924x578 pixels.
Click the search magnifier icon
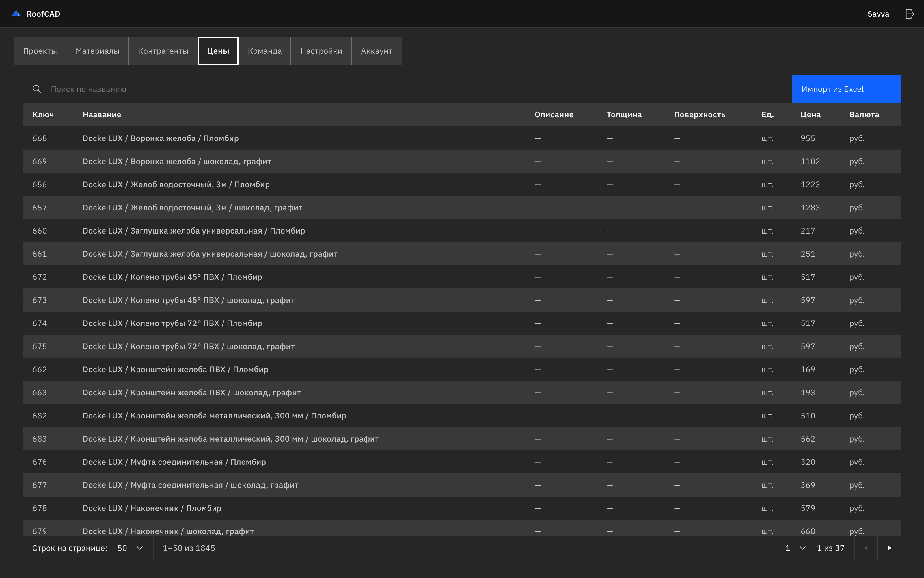click(x=37, y=89)
